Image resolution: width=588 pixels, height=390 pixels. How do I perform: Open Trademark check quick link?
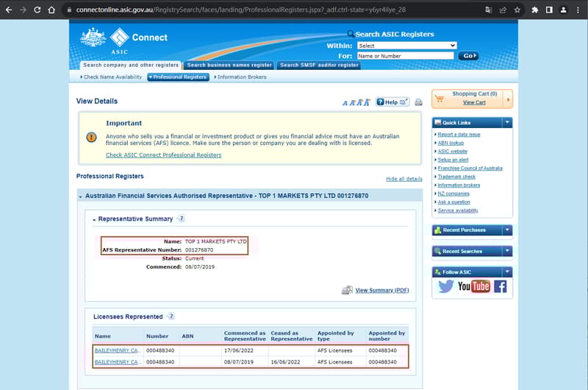click(x=456, y=177)
